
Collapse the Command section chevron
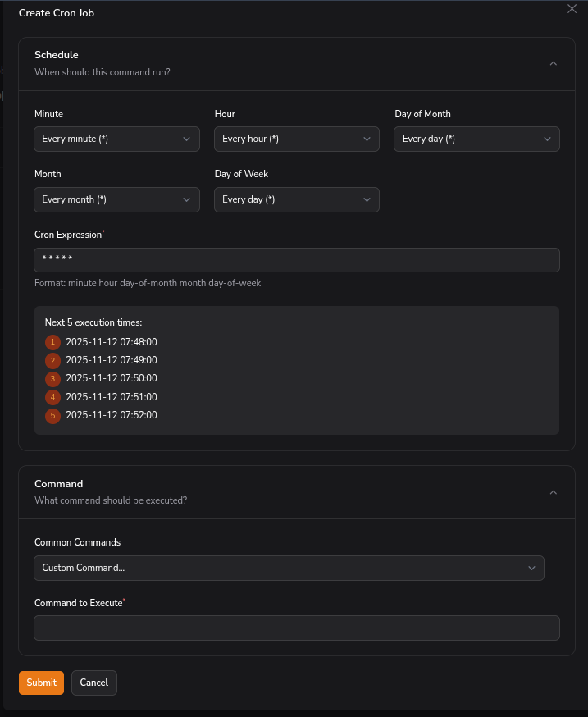[x=553, y=492]
